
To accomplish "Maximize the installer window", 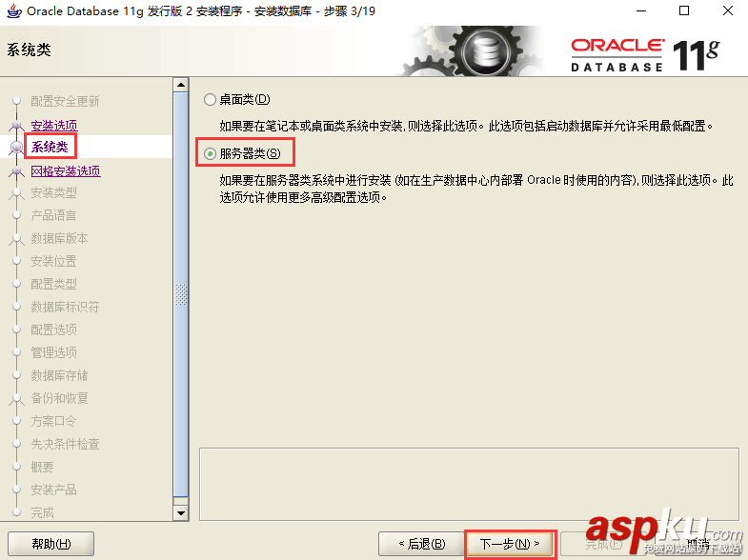I will 684,11.
